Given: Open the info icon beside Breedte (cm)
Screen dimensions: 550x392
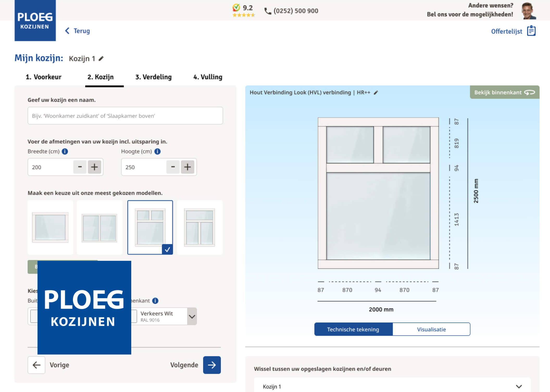Looking at the screenshot, I should [x=65, y=151].
